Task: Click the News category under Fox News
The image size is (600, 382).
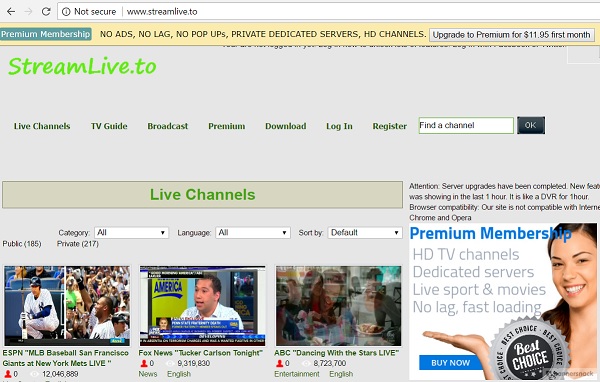Action: [x=148, y=374]
